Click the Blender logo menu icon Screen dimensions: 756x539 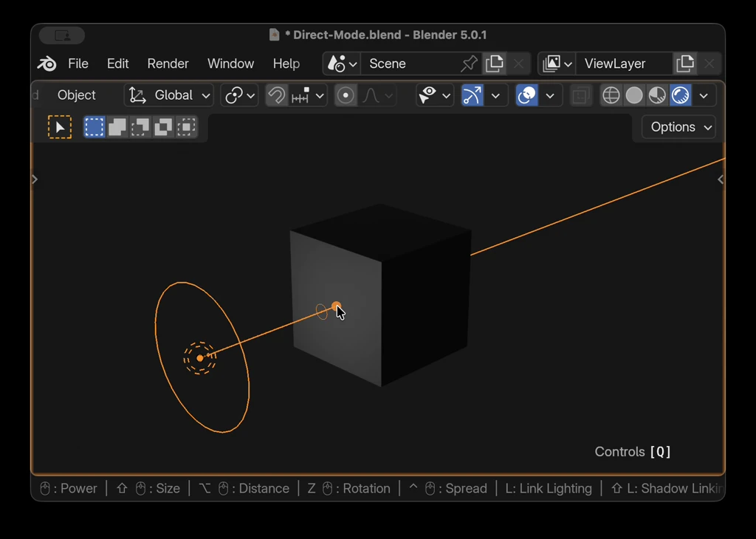click(47, 64)
